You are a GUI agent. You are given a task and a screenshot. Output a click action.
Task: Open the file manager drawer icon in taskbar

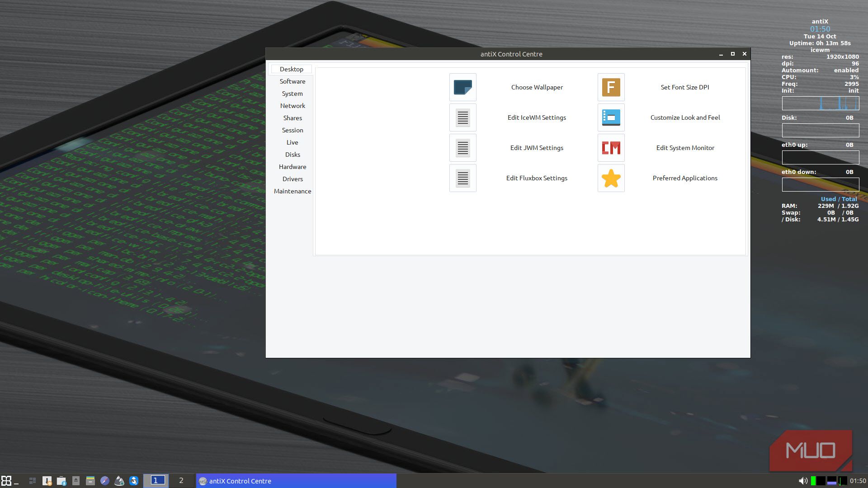tap(90, 481)
